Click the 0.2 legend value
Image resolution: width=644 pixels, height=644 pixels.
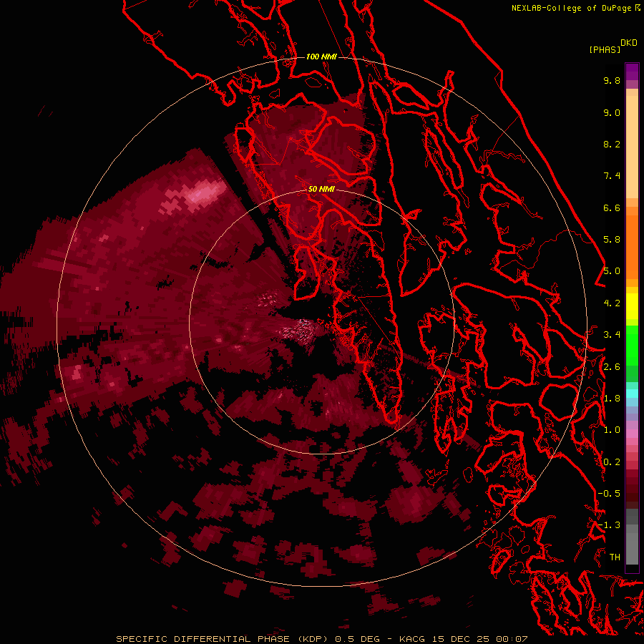coord(612,462)
